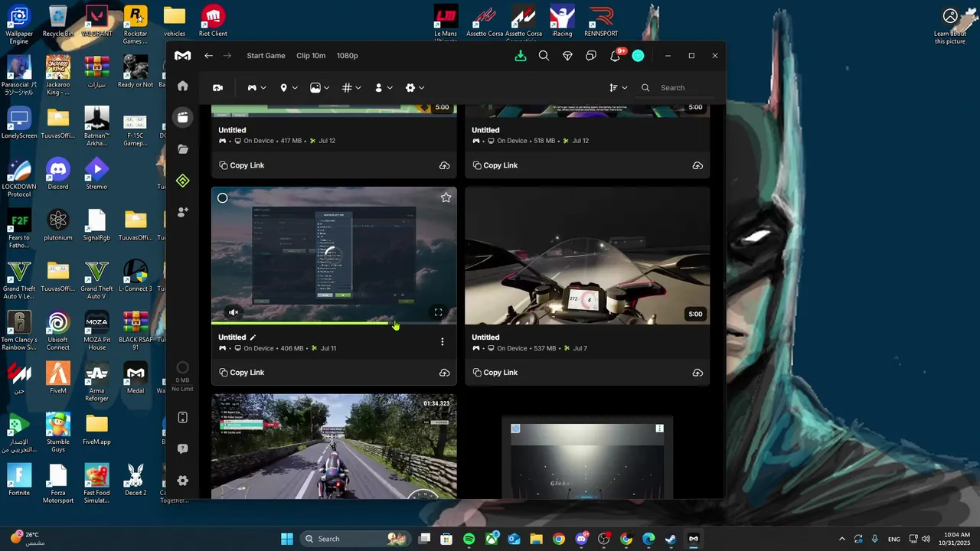Open Medal settings from the sidebar gear
This screenshot has height=551, width=980.
[182, 481]
